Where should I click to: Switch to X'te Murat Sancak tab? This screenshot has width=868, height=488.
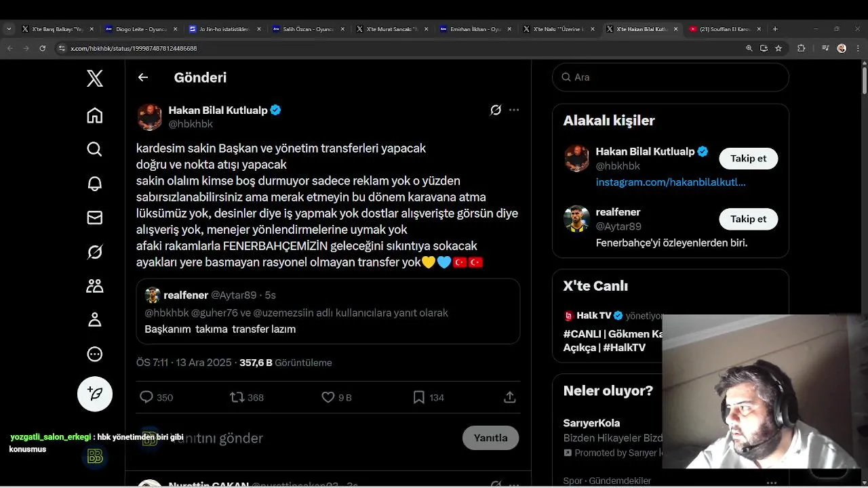[392, 29]
